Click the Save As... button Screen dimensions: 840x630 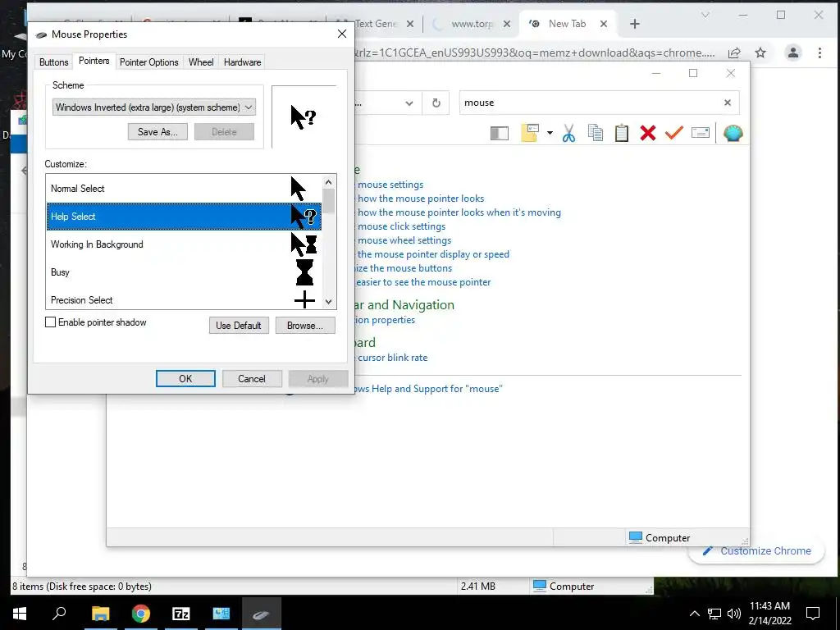(157, 132)
